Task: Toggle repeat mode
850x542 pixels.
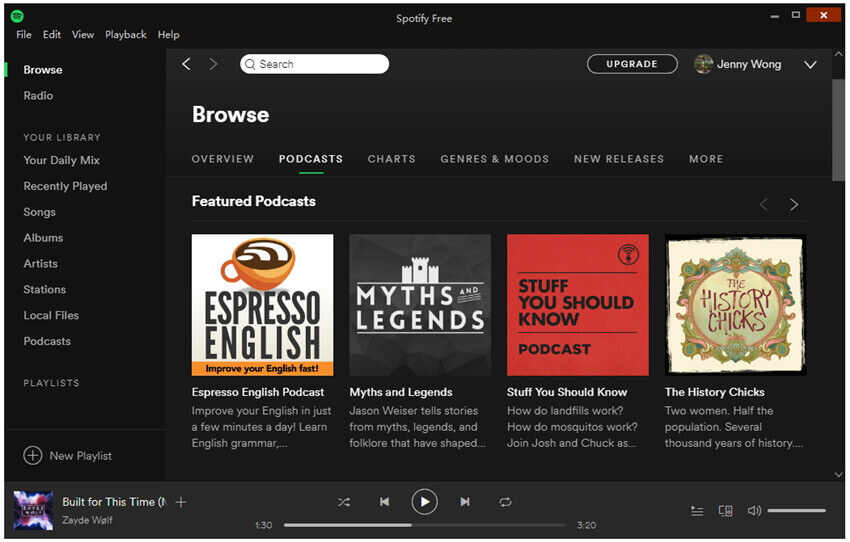Action: coord(505,502)
